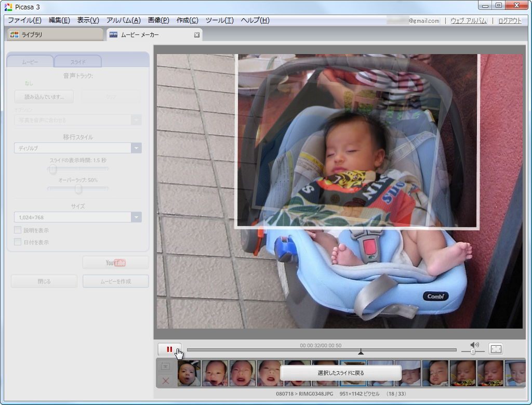Click the Picasa 3 title bar icon
532x405 pixels.
[8, 7]
